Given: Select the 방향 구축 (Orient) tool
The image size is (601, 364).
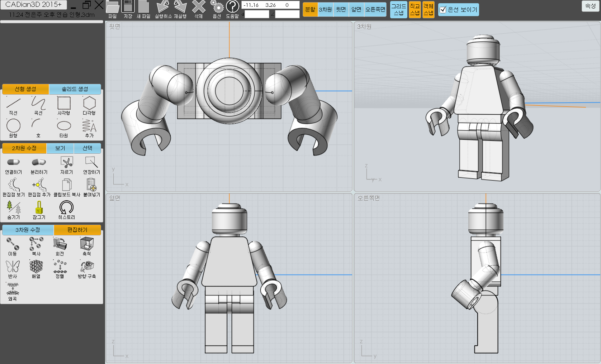Looking at the screenshot, I should pos(87,267).
